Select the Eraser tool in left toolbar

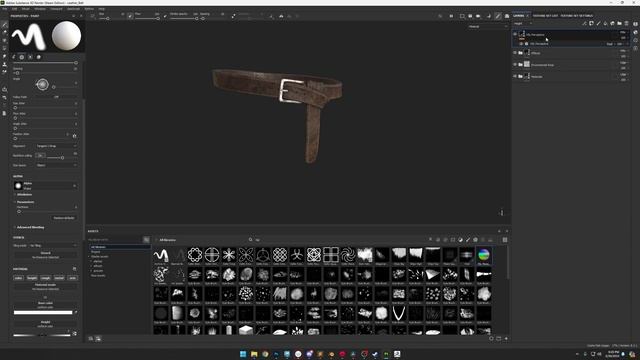coord(4,33)
